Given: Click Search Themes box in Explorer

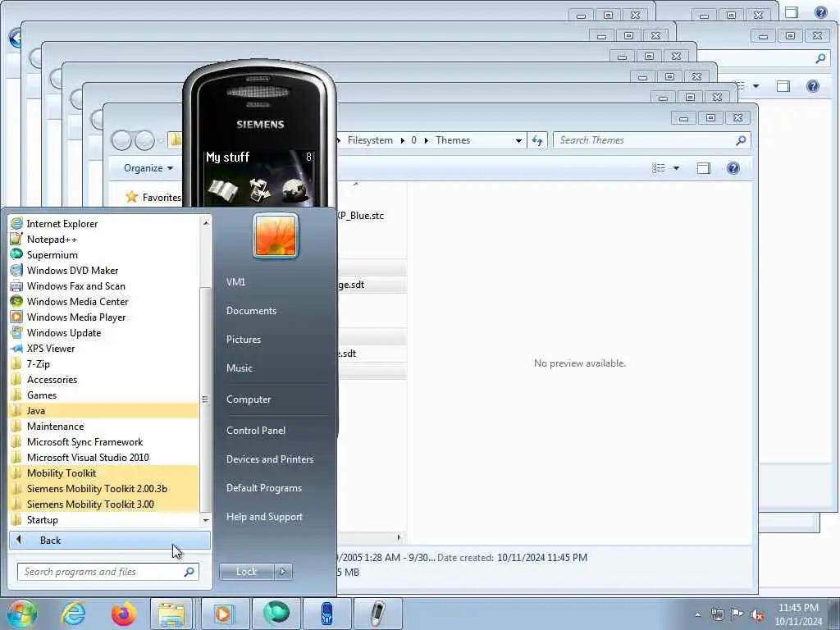Looking at the screenshot, I should pyautogui.click(x=651, y=140).
